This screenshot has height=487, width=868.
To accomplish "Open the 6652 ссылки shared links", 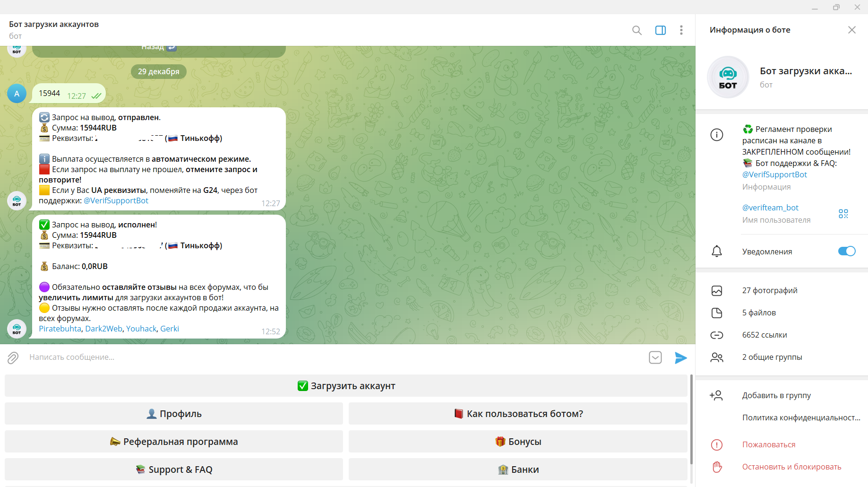I will [x=764, y=335].
